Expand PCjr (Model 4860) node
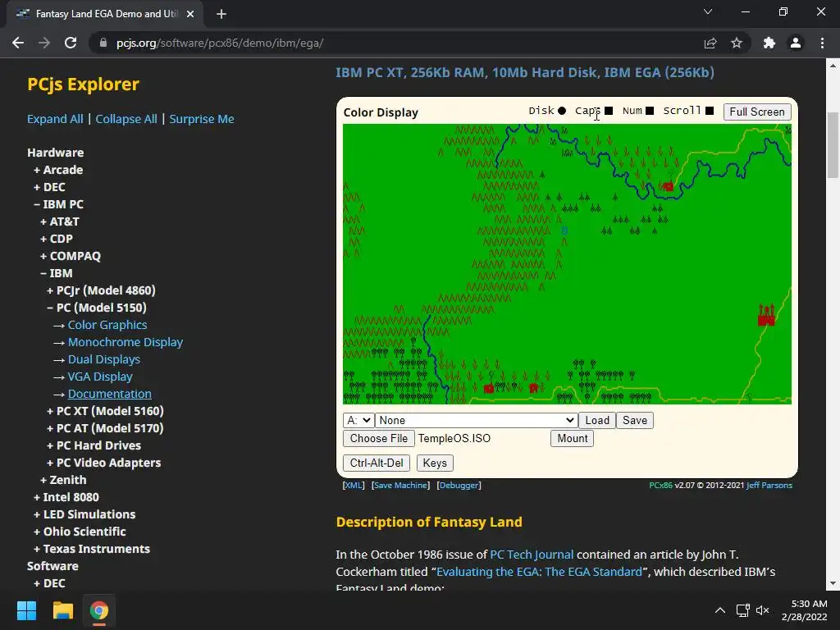Screen dimensions: 840x630 (101, 290)
